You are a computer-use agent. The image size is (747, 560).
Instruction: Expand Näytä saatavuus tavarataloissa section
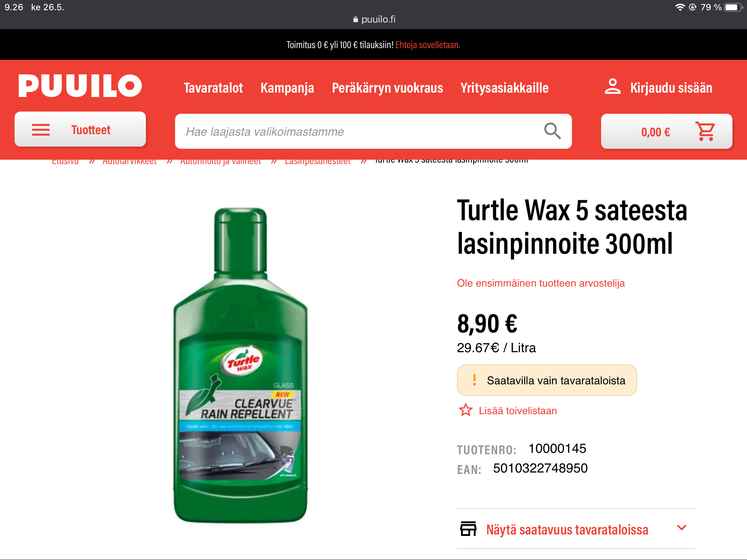[576, 529]
